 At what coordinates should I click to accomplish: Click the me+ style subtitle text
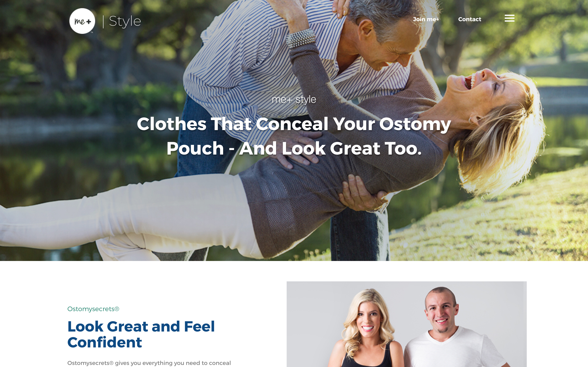294,99
